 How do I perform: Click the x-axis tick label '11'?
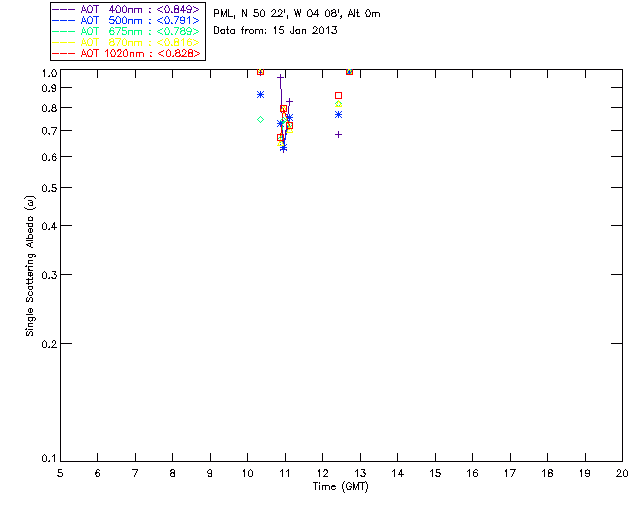click(285, 474)
